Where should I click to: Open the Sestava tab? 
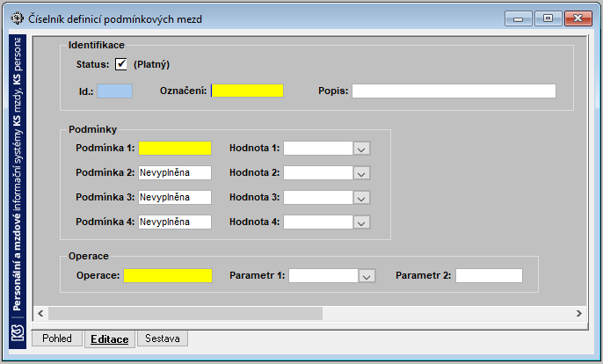coord(163,339)
